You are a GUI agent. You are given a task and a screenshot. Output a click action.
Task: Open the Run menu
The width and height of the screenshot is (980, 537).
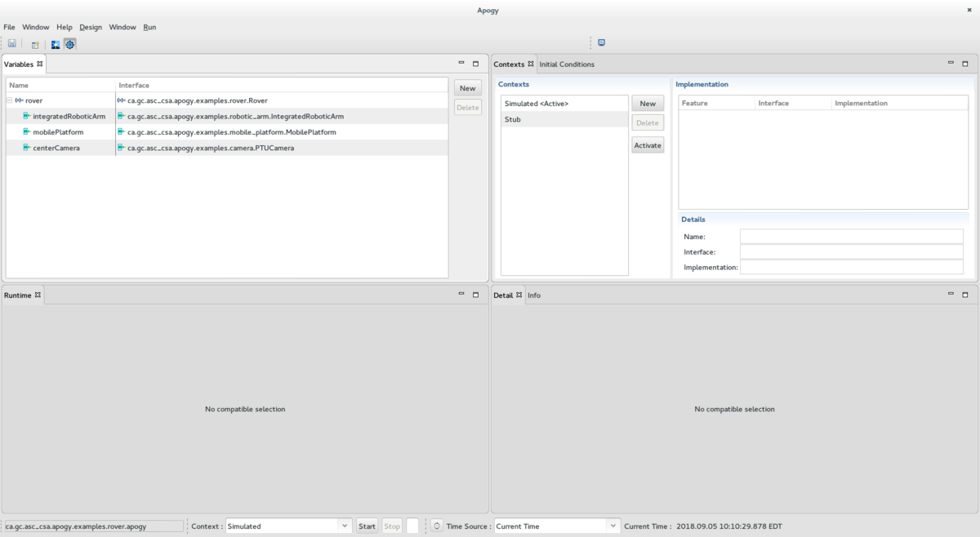tap(149, 27)
